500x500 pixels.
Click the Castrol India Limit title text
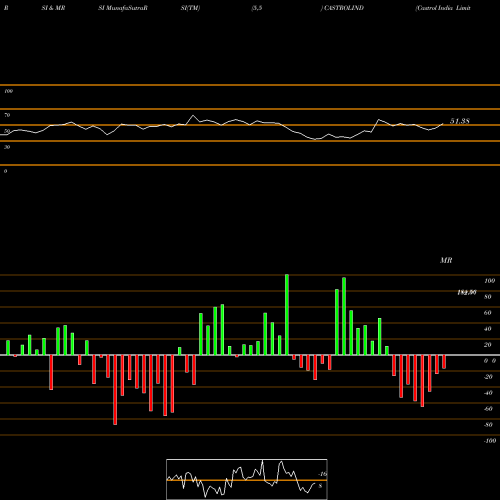coord(443,8)
